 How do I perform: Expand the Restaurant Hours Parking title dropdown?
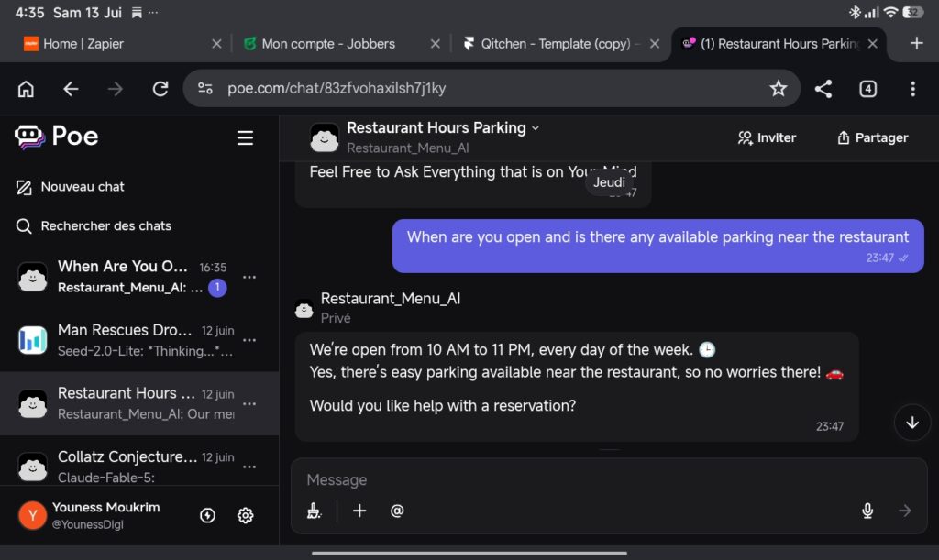(x=535, y=128)
